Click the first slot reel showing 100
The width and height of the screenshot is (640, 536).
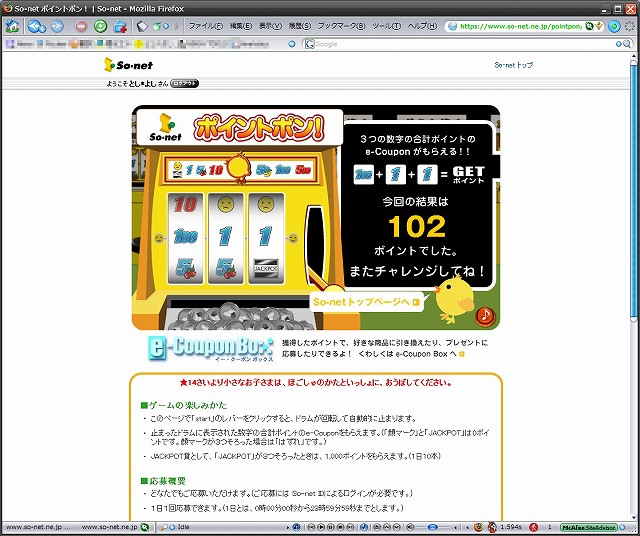[185, 238]
